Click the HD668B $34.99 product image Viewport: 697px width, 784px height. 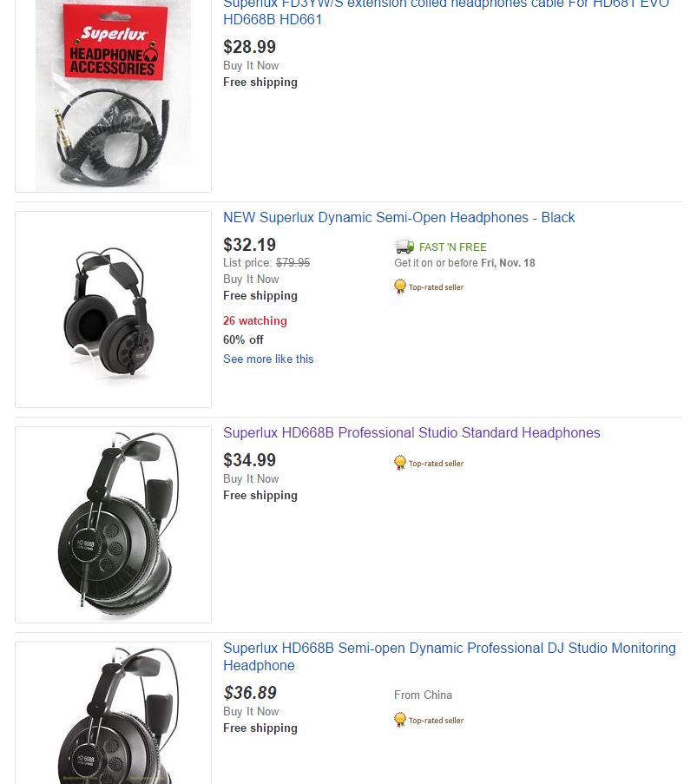pos(113,524)
